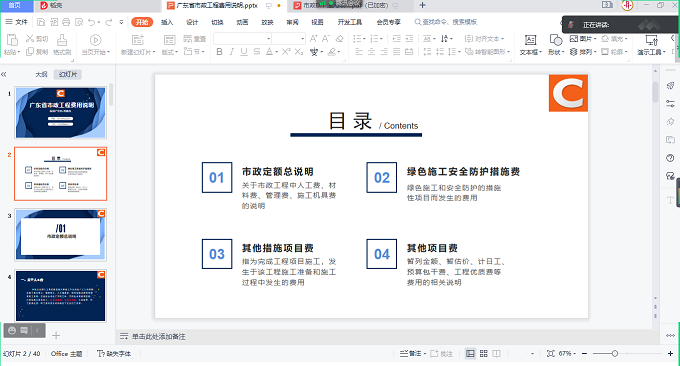
Task: Click the Paste clipboard icon
Action: 12,40
